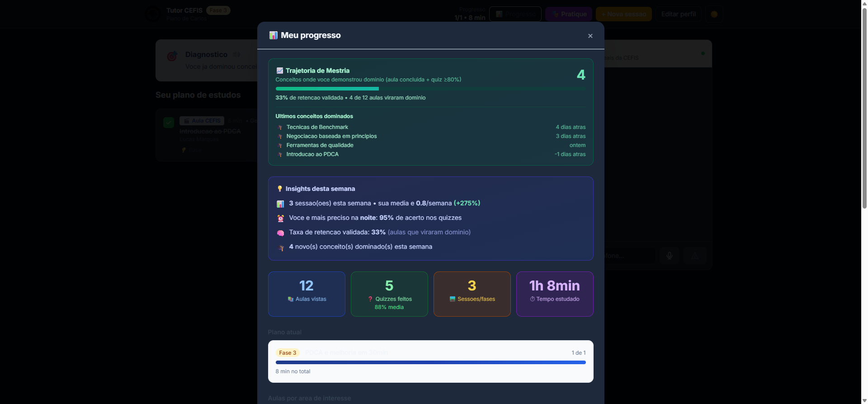This screenshot has width=868, height=404.
Task: Close the Meu progresso dialog
Action: [x=590, y=36]
